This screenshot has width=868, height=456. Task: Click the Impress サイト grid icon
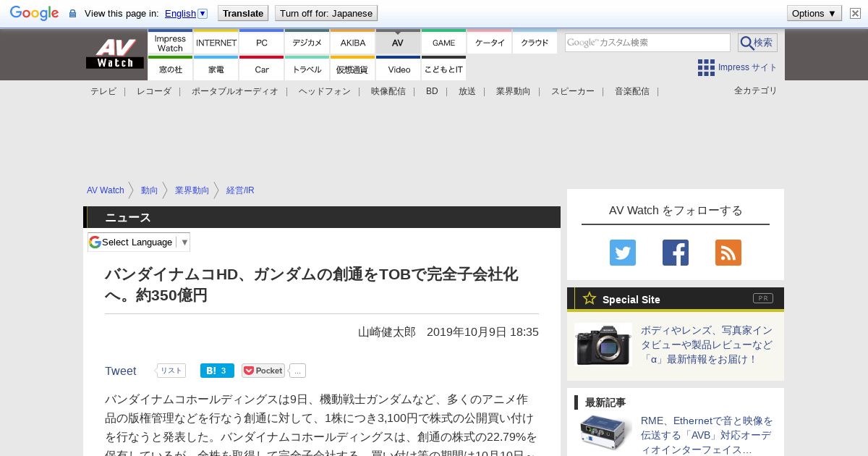(x=706, y=68)
